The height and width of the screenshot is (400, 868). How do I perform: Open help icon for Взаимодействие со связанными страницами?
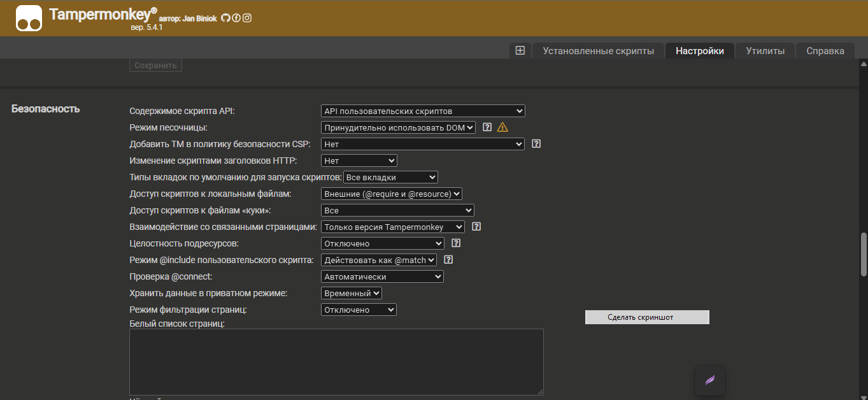[x=476, y=227]
